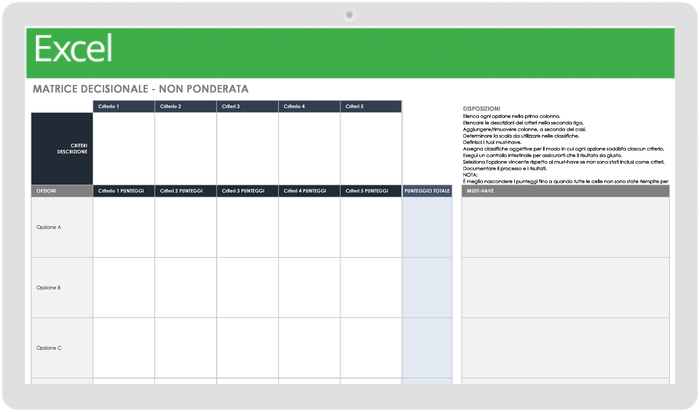Click the Criterio 1 Punteggi header

pos(123,190)
